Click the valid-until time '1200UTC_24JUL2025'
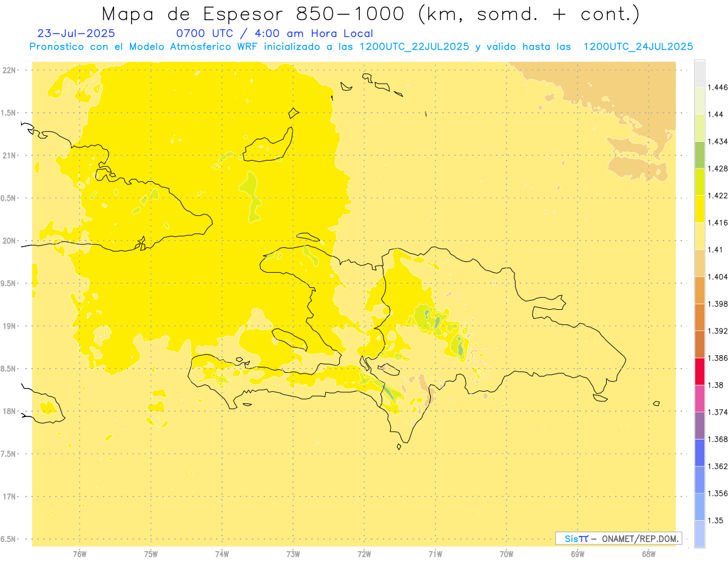Image resolution: width=728 pixels, height=562 pixels. pos(638,47)
